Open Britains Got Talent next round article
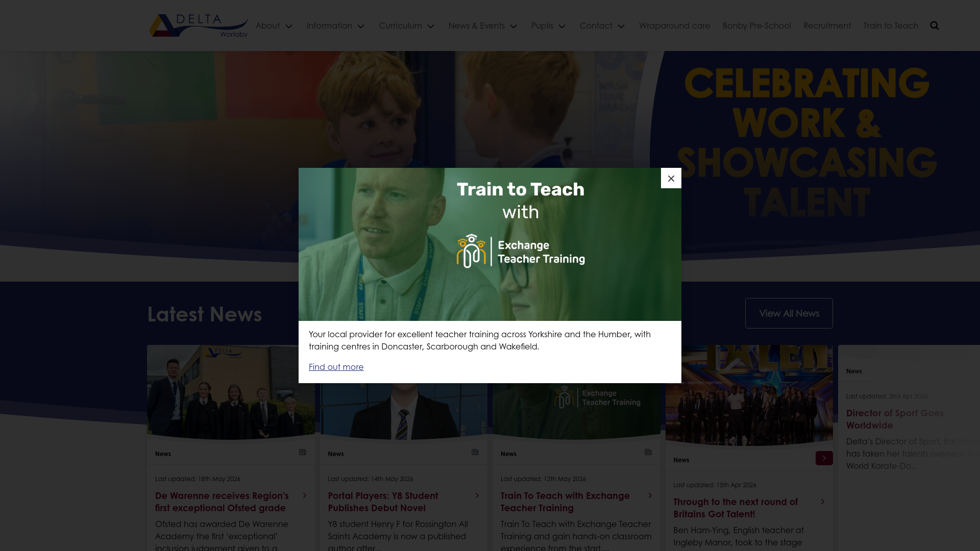980x551 pixels. click(x=736, y=508)
